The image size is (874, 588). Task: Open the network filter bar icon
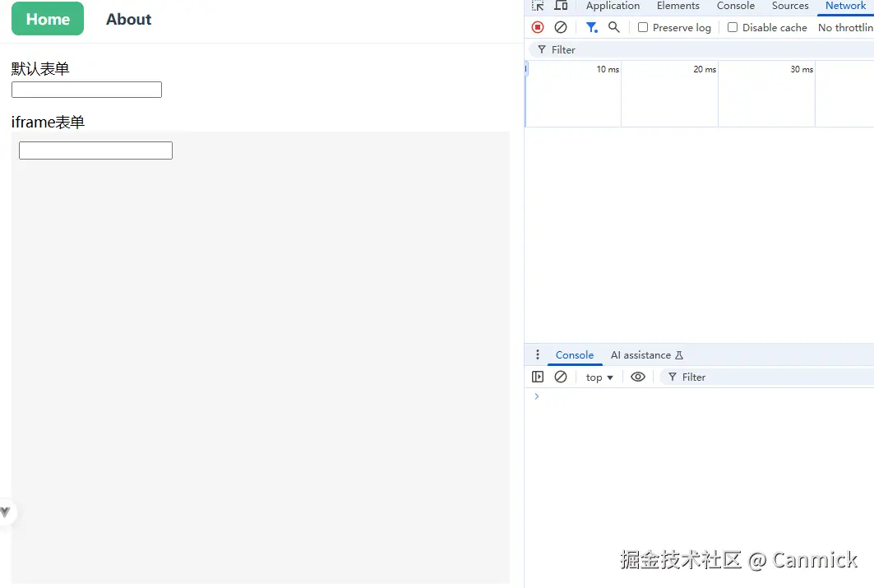click(x=591, y=27)
